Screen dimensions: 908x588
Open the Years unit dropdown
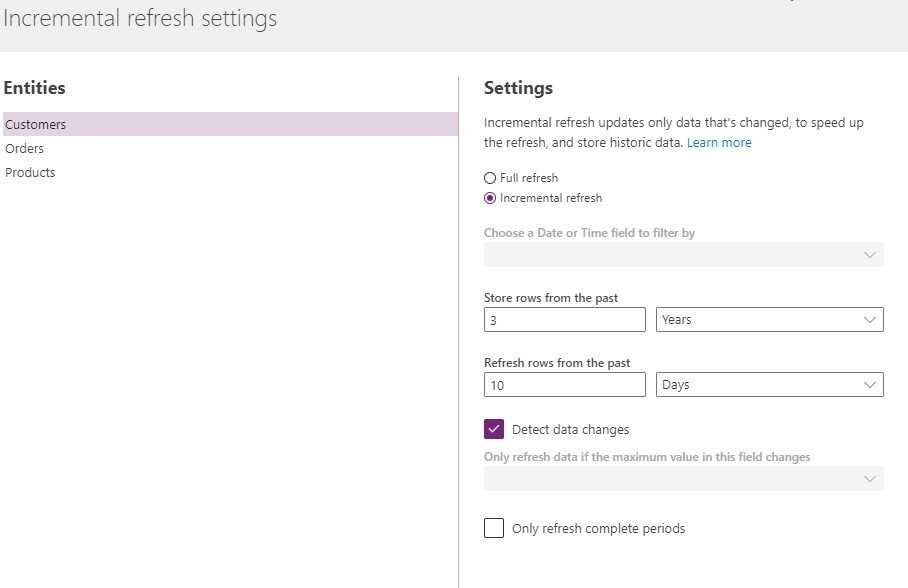coord(769,319)
